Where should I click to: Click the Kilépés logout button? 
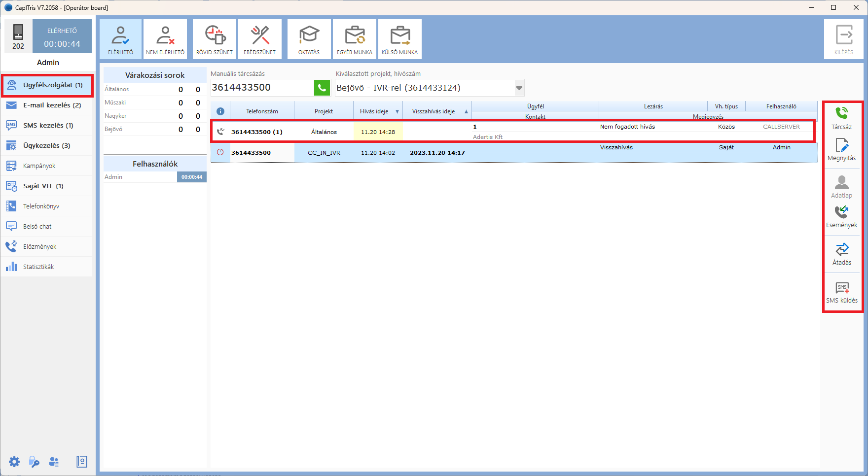click(x=843, y=39)
